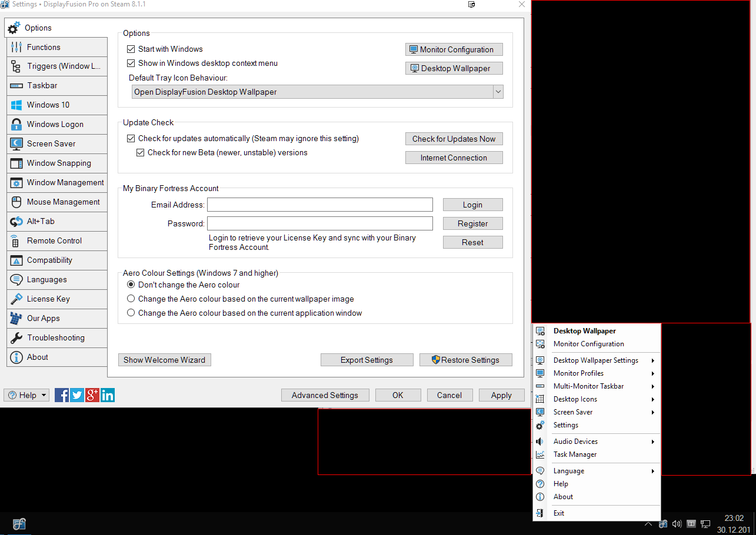Show hidden tray icons chevron
756x535 pixels.
pos(648,524)
